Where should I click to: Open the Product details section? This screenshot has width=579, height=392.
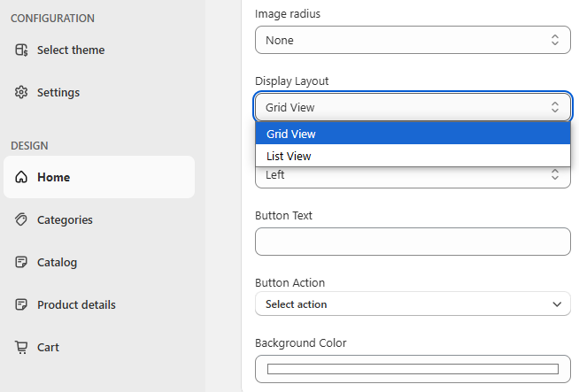99,304
